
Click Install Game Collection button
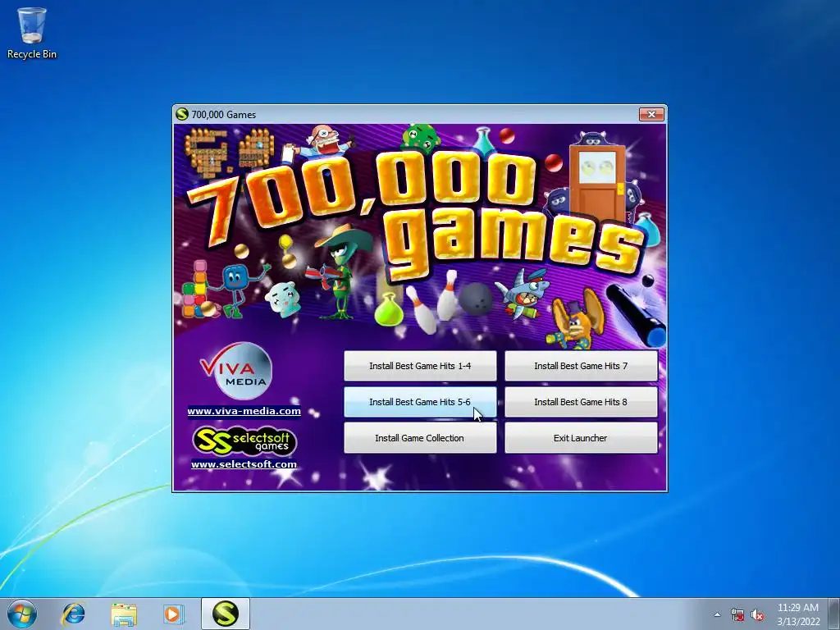[x=420, y=438]
